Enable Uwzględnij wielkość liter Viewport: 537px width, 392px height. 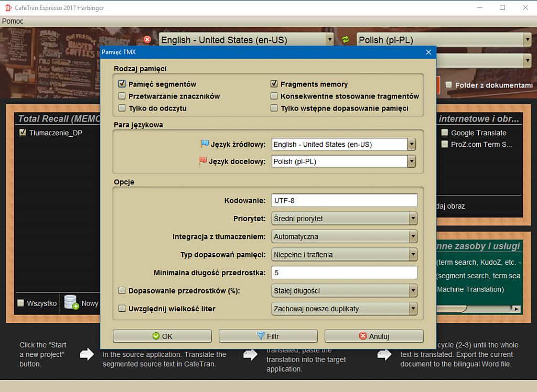[122, 308]
